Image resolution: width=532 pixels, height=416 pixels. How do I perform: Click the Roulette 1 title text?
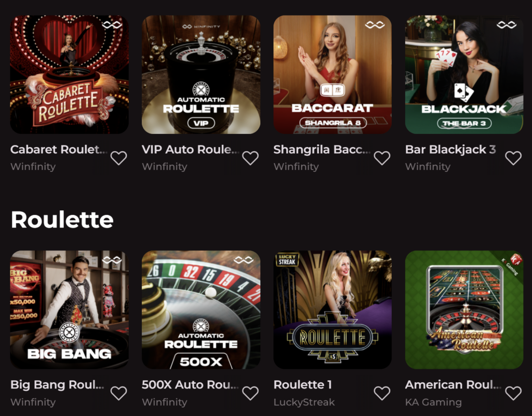pos(302,385)
